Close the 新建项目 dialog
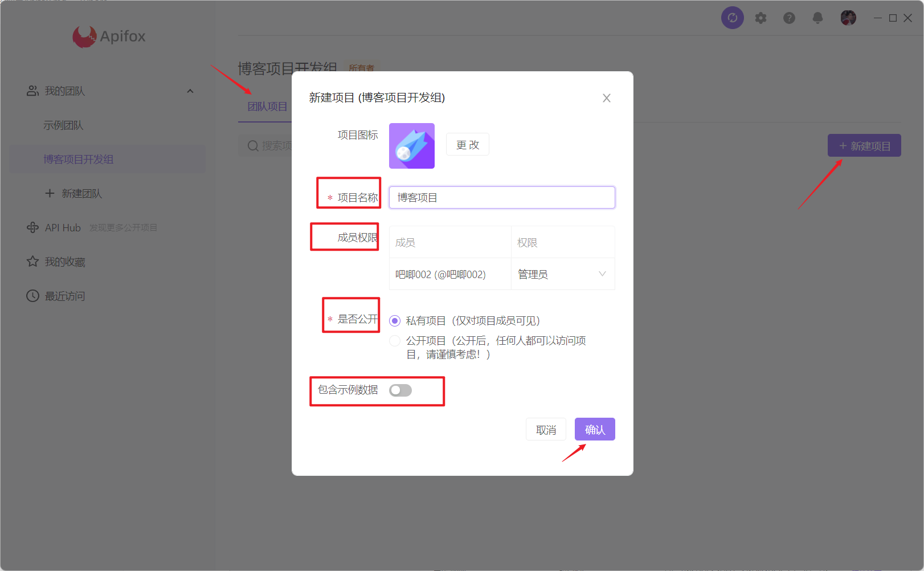The width and height of the screenshot is (924, 571). [607, 98]
